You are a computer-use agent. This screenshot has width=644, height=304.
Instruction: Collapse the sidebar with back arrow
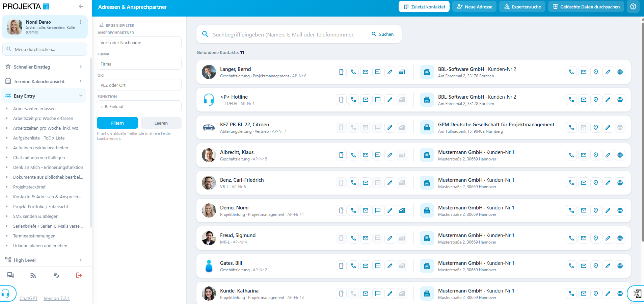[x=81, y=6]
